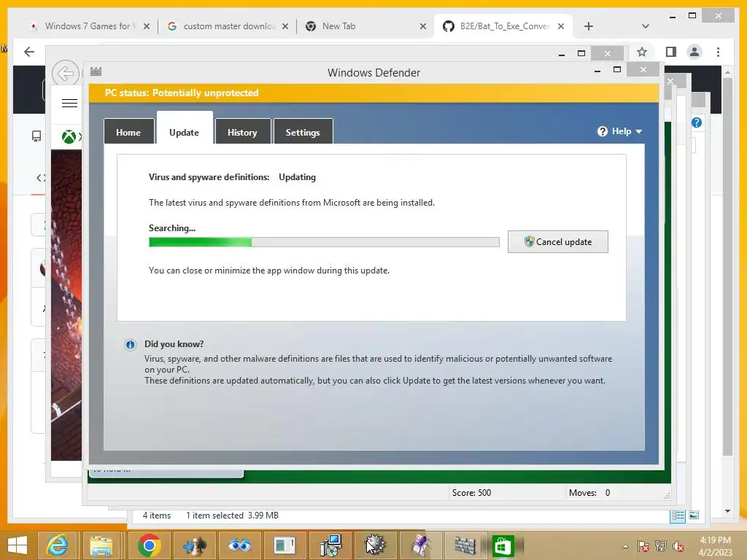
Task: Switch to the custom master download Chrome tab
Action: [x=228, y=26]
